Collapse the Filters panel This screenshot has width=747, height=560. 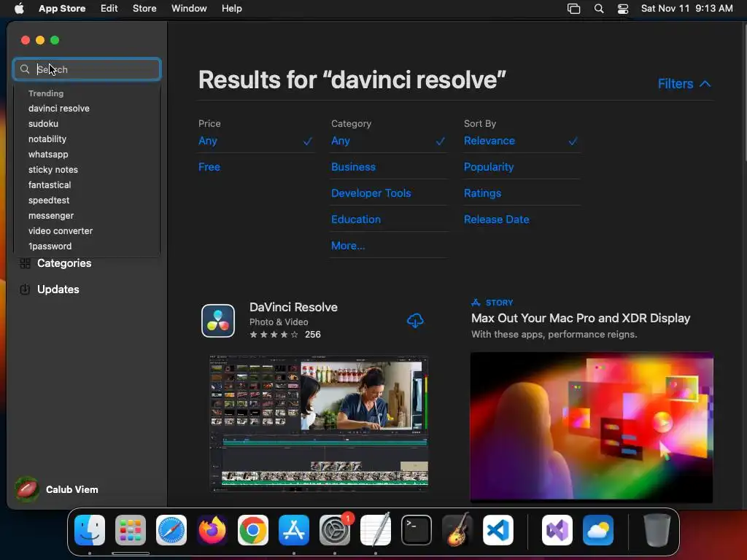[684, 84]
